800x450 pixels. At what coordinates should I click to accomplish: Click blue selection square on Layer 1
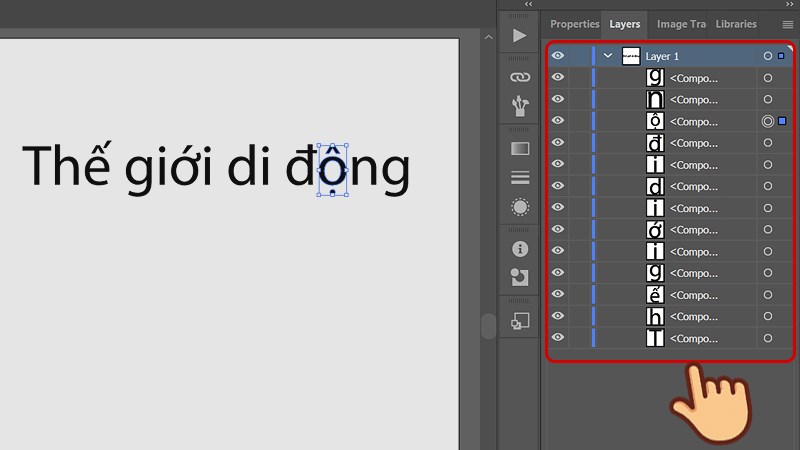781,56
